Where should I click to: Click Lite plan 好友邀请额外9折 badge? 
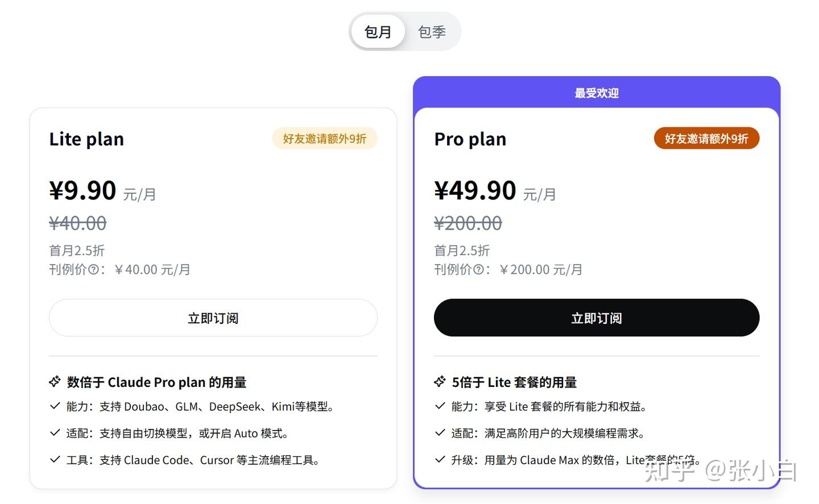pos(324,139)
